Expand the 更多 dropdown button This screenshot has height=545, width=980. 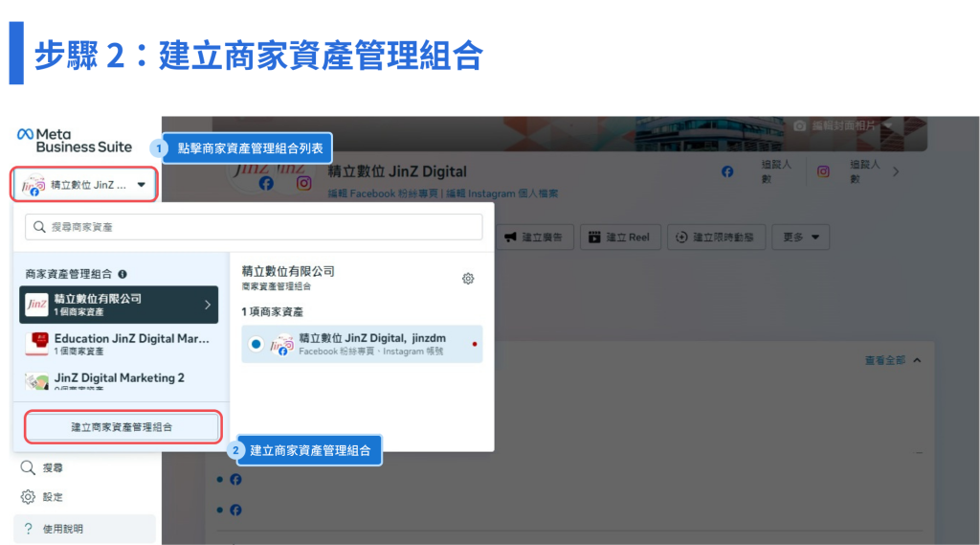pos(800,238)
